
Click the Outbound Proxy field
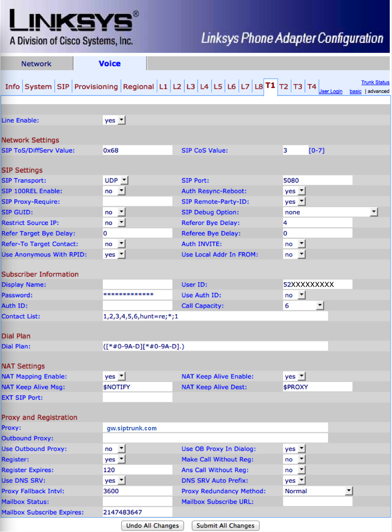point(215,438)
